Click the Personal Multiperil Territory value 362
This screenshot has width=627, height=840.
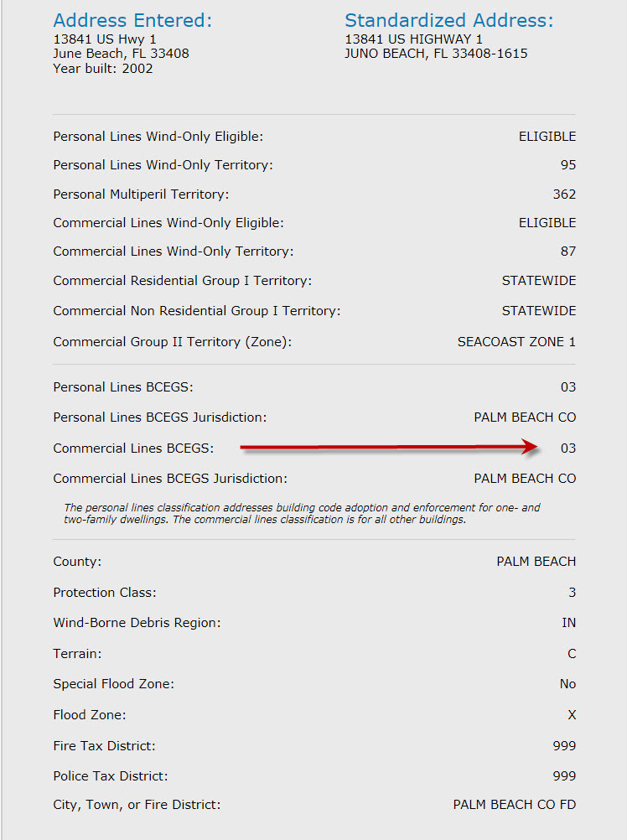(564, 194)
